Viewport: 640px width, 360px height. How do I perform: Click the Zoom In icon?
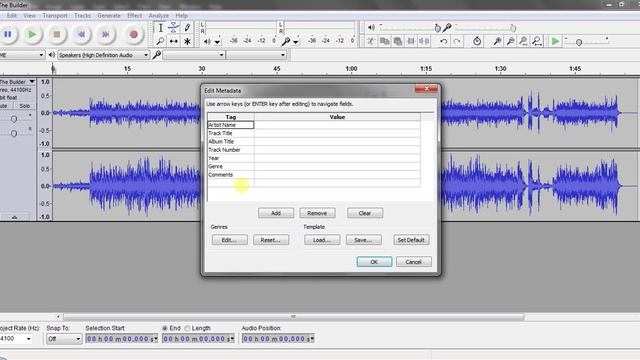[497, 41]
